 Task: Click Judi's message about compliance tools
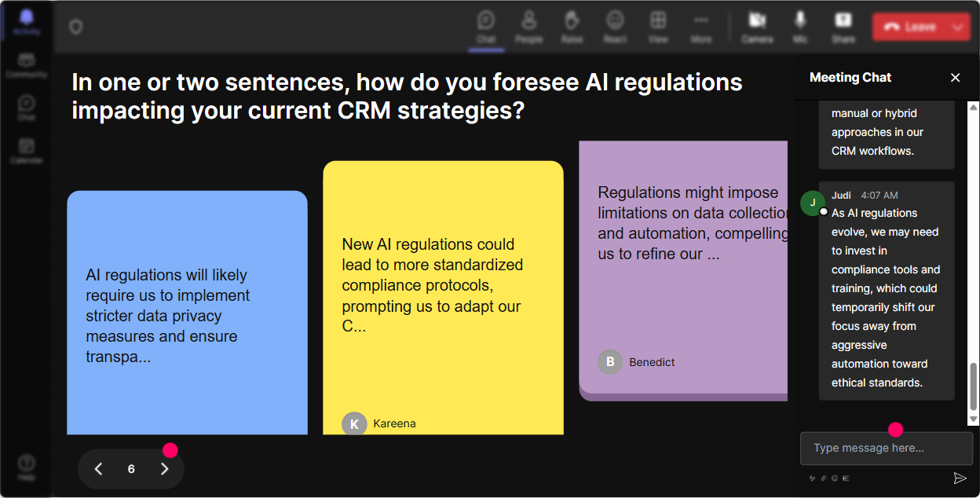886,298
